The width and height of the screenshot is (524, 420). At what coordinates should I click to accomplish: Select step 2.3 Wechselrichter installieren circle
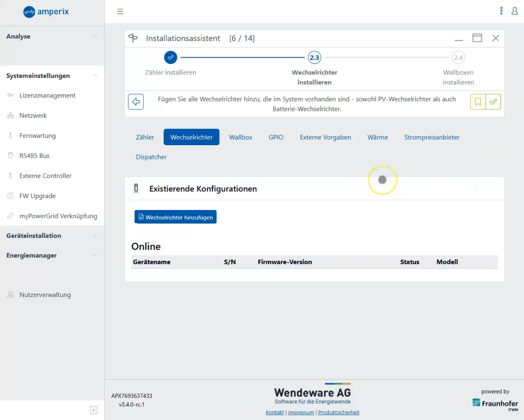click(315, 58)
